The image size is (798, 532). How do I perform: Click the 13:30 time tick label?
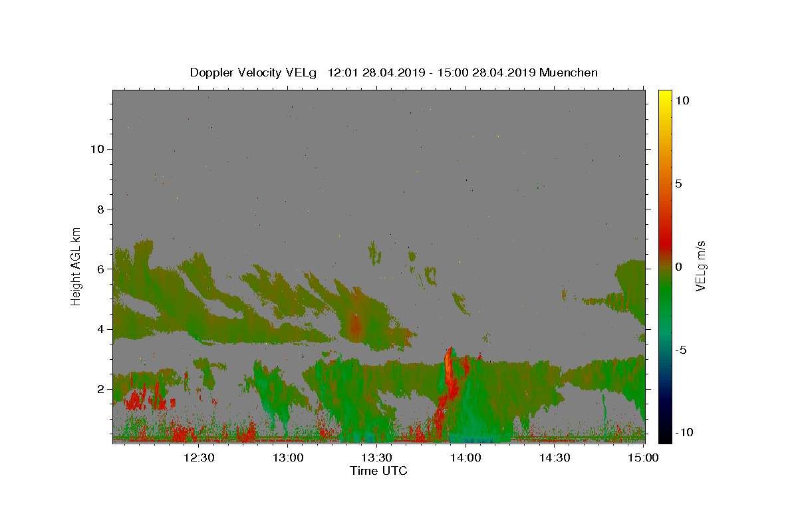[376, 458]
